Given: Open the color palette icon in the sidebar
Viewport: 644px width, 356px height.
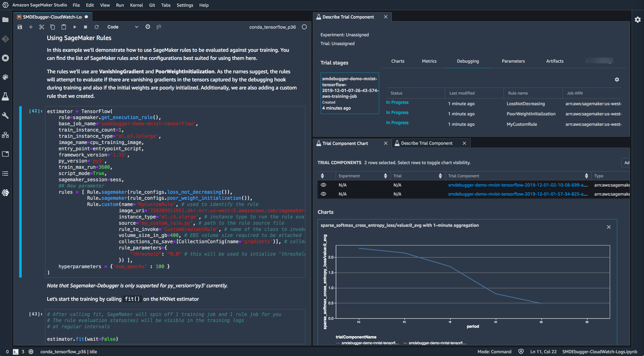Looking at the screenshot, I should click(6, 77).
